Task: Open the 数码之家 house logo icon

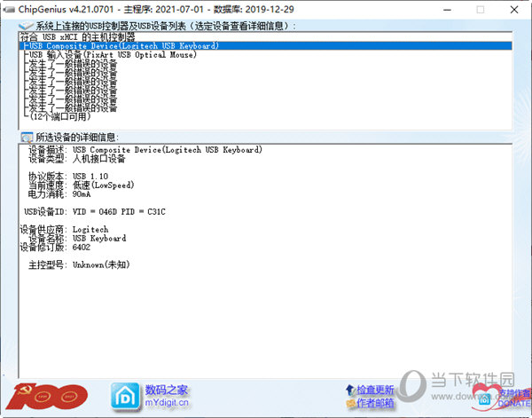Action: 125,397
